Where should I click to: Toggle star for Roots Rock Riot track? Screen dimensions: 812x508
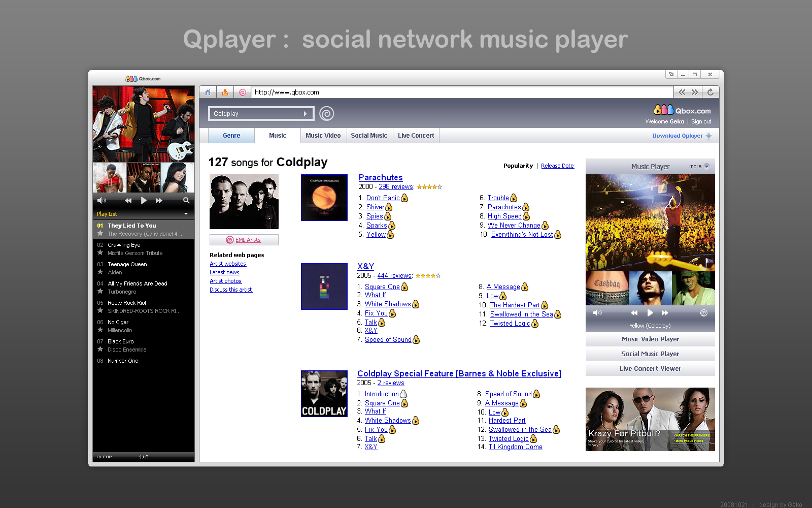tap(100, 311)
